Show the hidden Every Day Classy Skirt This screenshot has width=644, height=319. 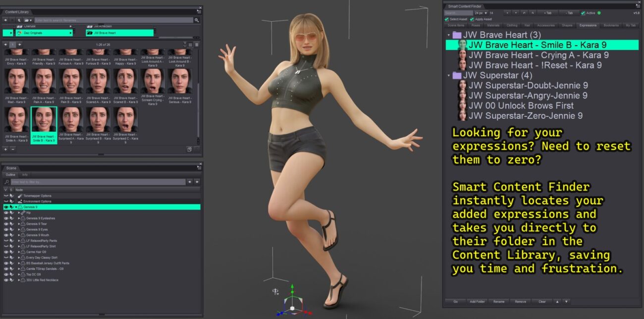pyautogui.click(x=6, y=258)
